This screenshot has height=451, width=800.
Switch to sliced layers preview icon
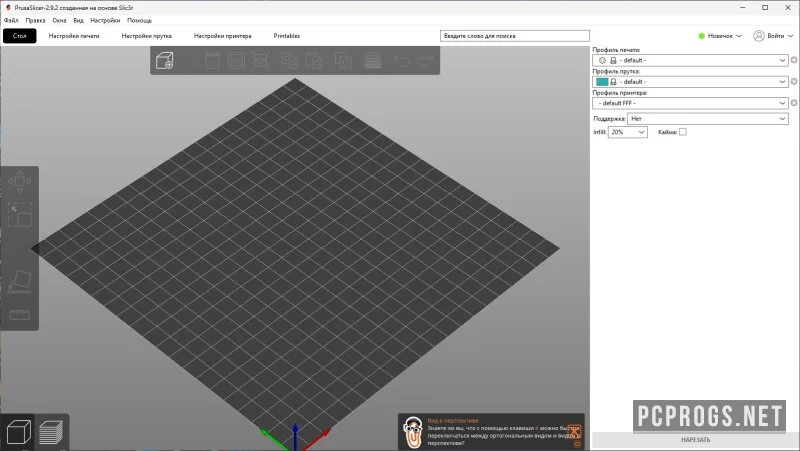click(51, 433)
